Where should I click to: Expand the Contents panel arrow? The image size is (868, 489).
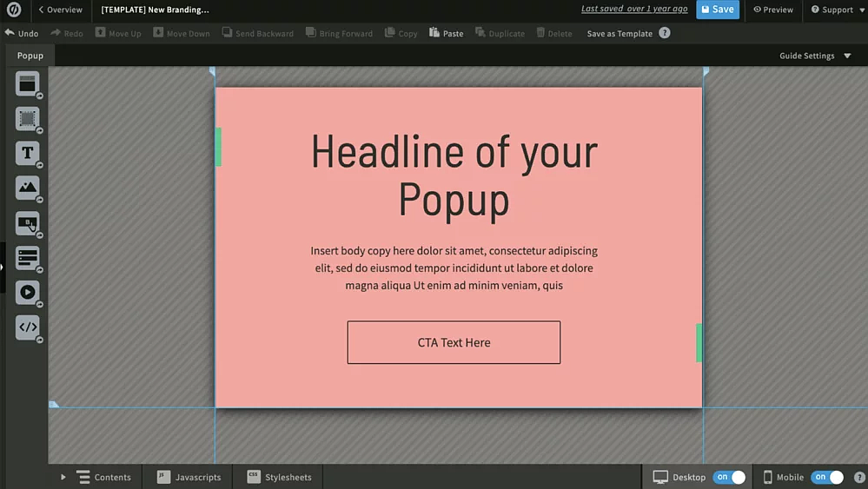63,477
